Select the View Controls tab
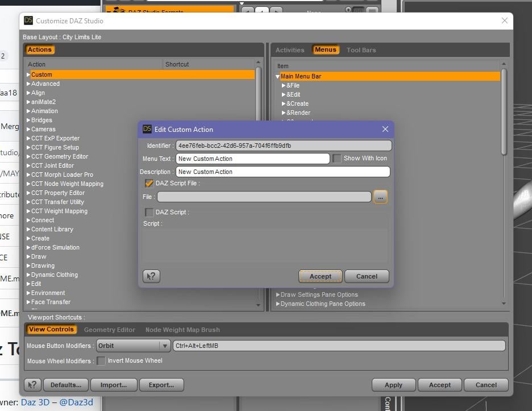This screenshot has height=411, width=532. [51, 329]
